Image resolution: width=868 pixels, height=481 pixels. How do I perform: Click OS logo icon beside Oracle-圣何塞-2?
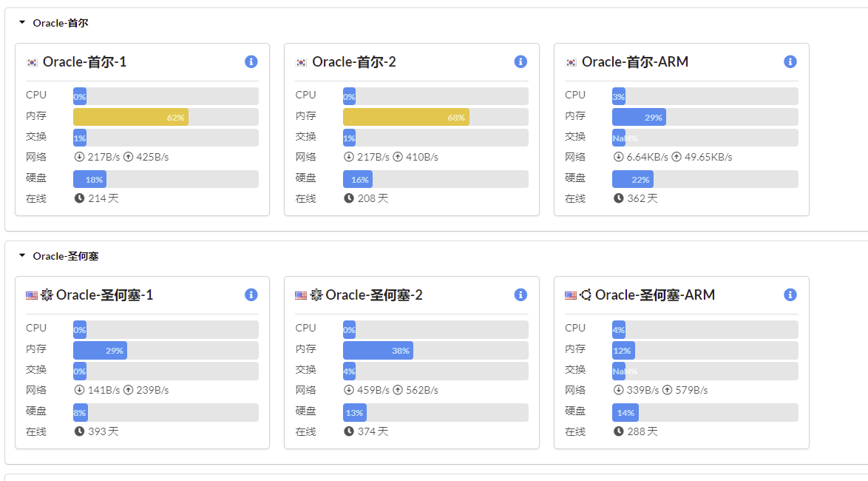click(x=316, y=295)
